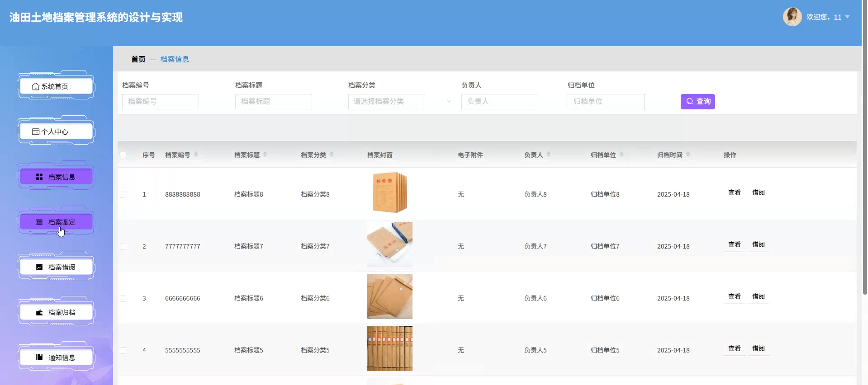Open cover image of 档案标题6
This screenshot has height=385, width=868.
(x=390, y=296)
